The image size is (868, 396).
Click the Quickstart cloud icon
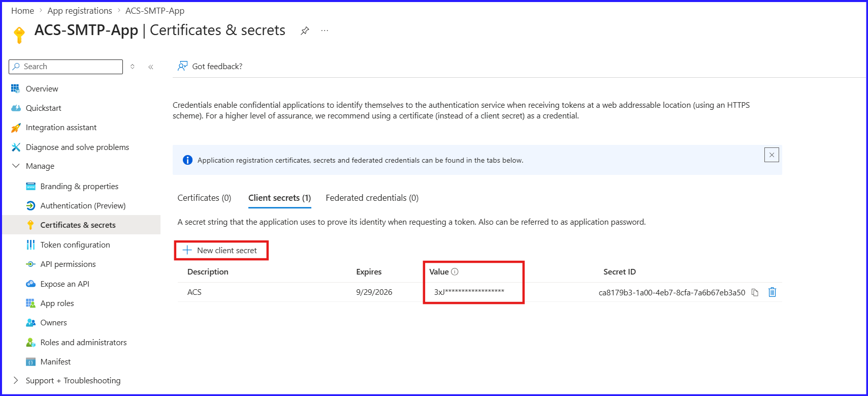[x=16, y=108]
